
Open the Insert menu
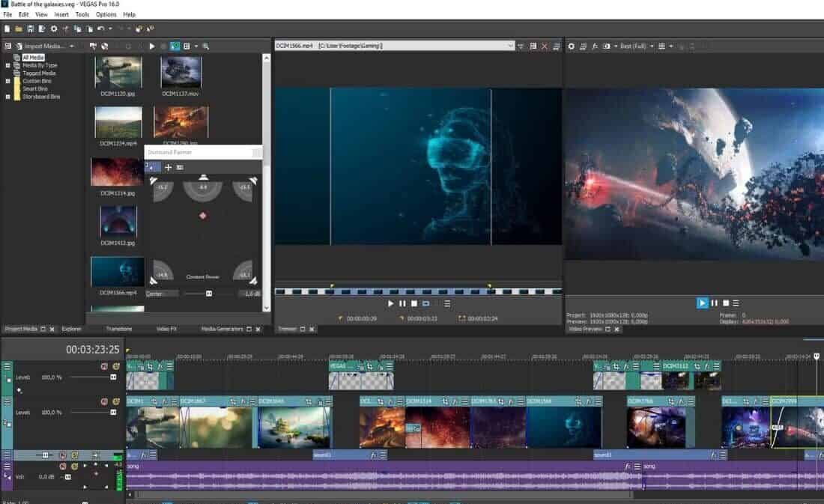click(61, 15)
